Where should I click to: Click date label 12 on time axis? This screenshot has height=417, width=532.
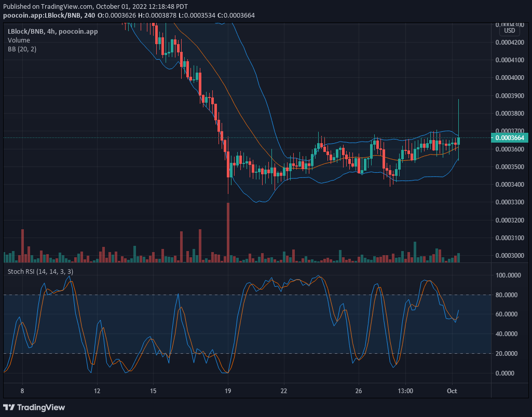pyautogui.click(x=97, y=391)
